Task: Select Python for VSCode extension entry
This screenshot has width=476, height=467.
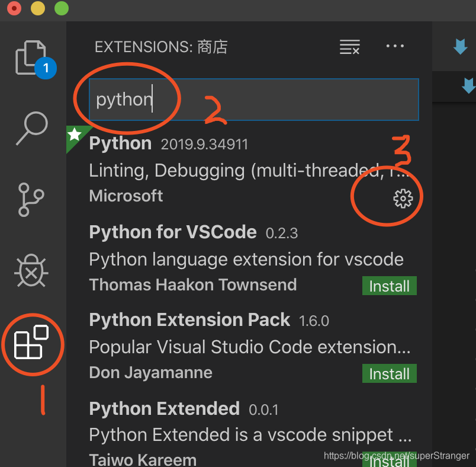Action: [249, 259]
